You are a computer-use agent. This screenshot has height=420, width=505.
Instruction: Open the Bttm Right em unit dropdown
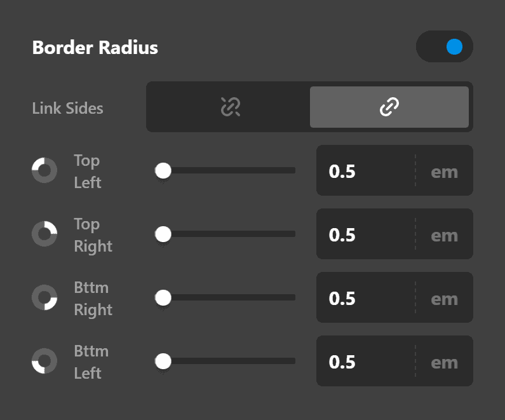tap(445, 299)
